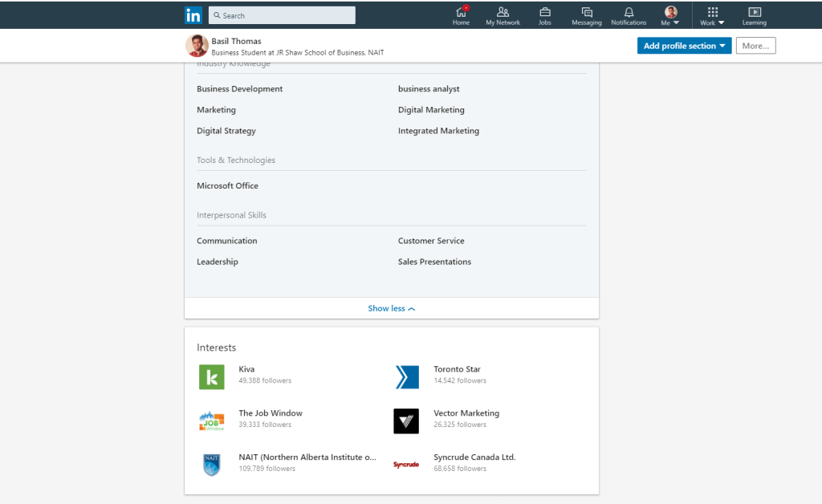Screen dimensions: 822x504
Task: Collapse skills with Show less
Action: pos(392,308)
